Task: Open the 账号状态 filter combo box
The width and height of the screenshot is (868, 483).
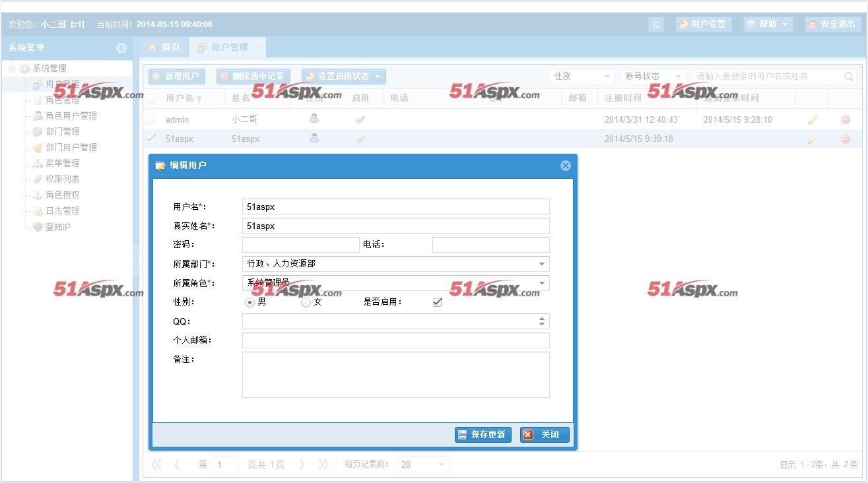Action: (x=652, y=77)
